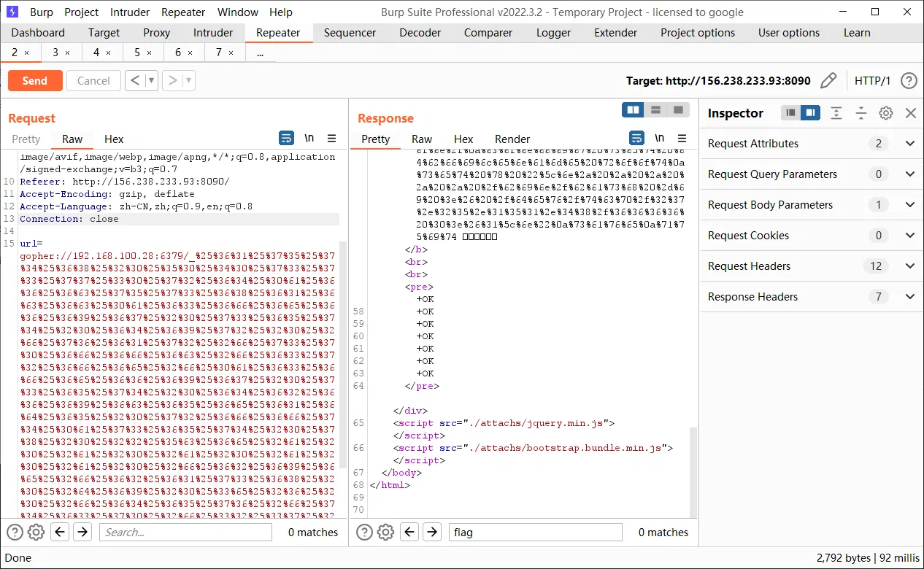This screenshot has height=569, width=924.
Task: Switch Request view to Hex
Action: click(x=114, y=139)
